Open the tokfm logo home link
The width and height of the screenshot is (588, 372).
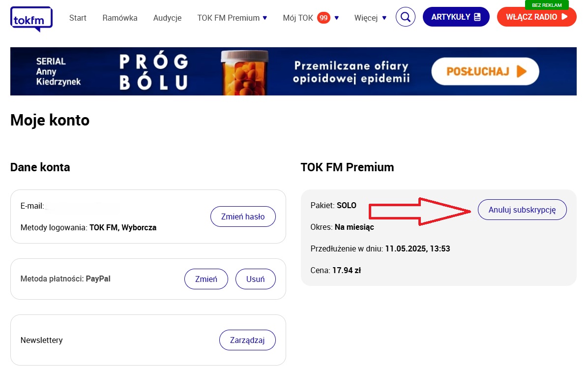(x=31, y=19)
